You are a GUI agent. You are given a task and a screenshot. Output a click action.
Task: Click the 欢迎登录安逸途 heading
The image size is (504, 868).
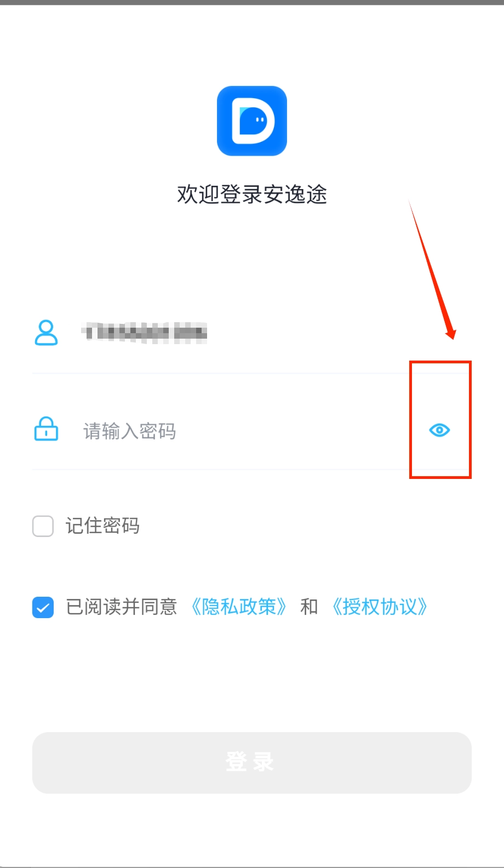pyautogui.click(x=252, y=194)
